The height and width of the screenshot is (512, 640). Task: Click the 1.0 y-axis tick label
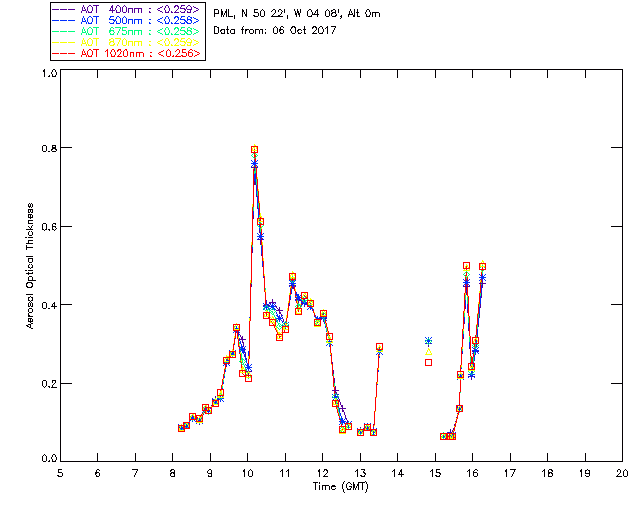click(x=49, y=73)
